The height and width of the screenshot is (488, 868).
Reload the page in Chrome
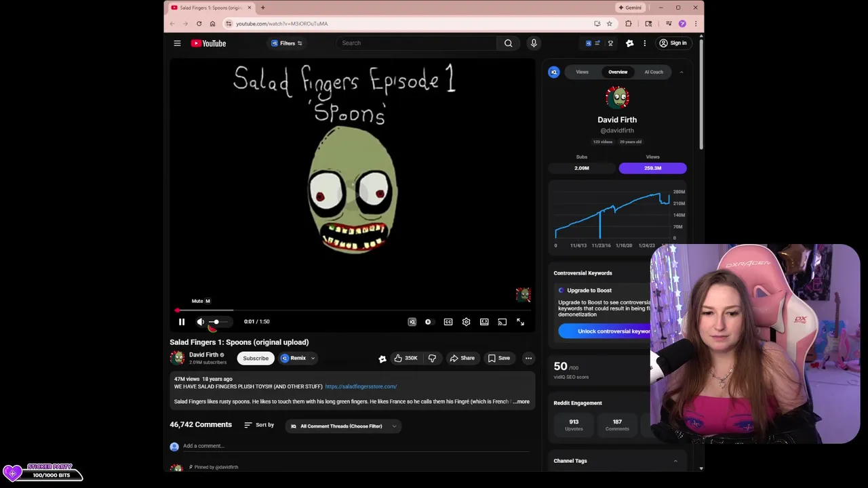199,24
